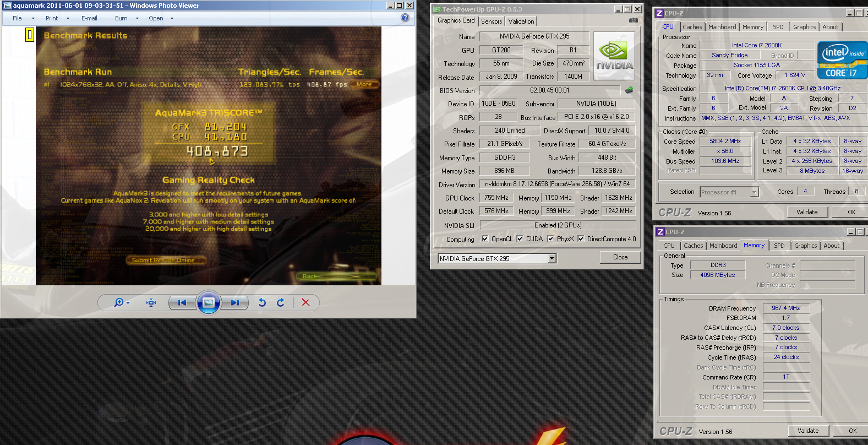The image size is (868, 445).
Task: Click Bandwidth 128.8 GB/s value
Action: click(x=607, y=171)
